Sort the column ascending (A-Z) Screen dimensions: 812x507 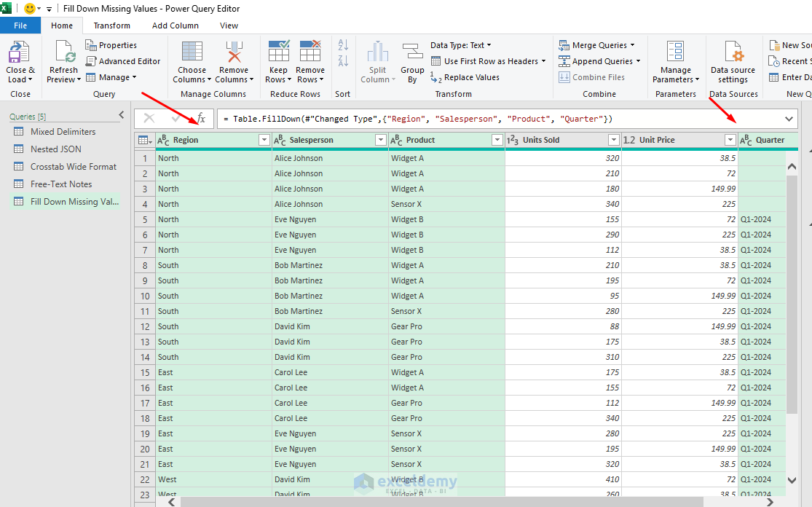coord(343,45)
